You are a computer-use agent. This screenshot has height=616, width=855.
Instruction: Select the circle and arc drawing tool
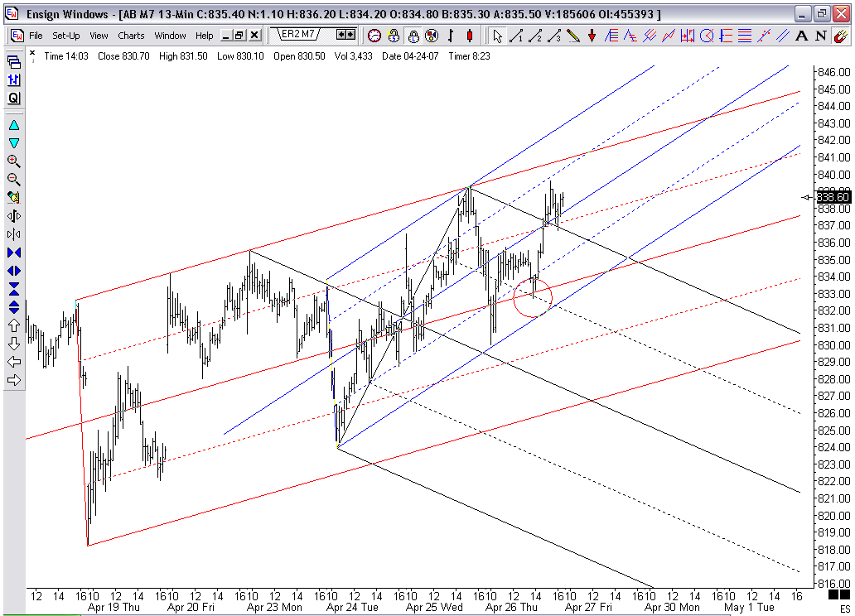pyautogui.click(x=707, y=36)
